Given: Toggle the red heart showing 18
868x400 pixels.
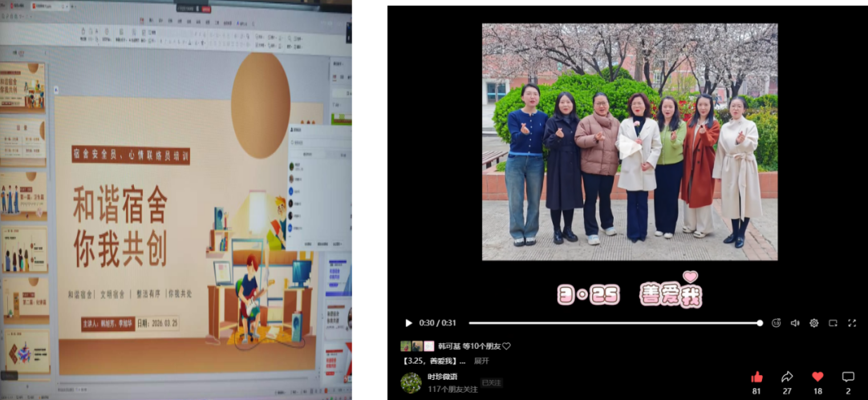Looking at the screenshot, I should (817, 378).
